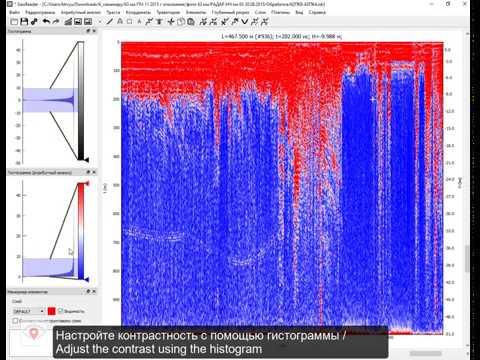Image resolution: width=480 pixels, height=360 pixels.
Task: Undock the attribute histogram panel
Action: tap(88, 172)
